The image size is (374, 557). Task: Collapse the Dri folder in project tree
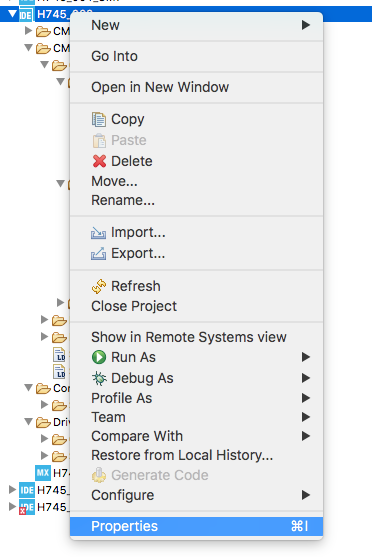[28, 422]
